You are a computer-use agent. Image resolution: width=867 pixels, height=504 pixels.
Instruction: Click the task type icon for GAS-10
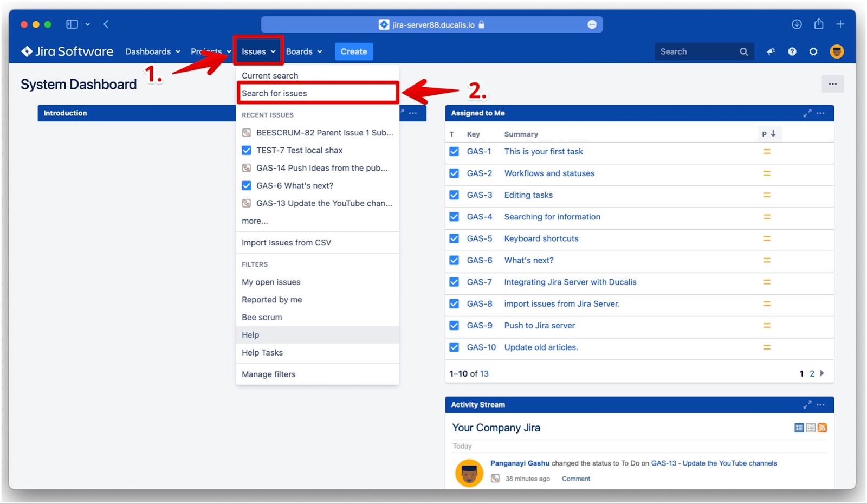pos(454,347)
